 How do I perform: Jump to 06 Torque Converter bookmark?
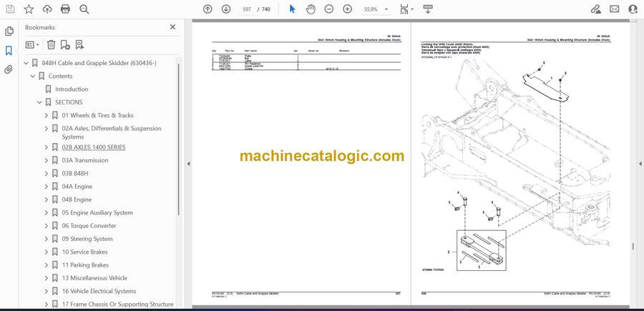point(89,226)
